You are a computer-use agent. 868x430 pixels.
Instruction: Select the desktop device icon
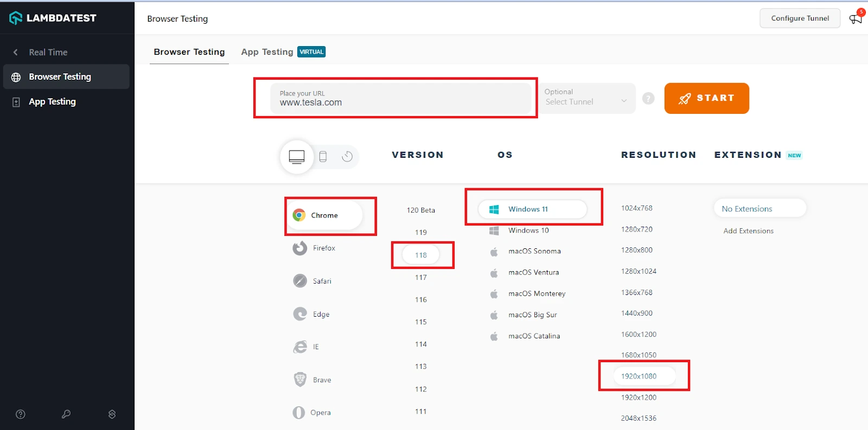[297, 157]
